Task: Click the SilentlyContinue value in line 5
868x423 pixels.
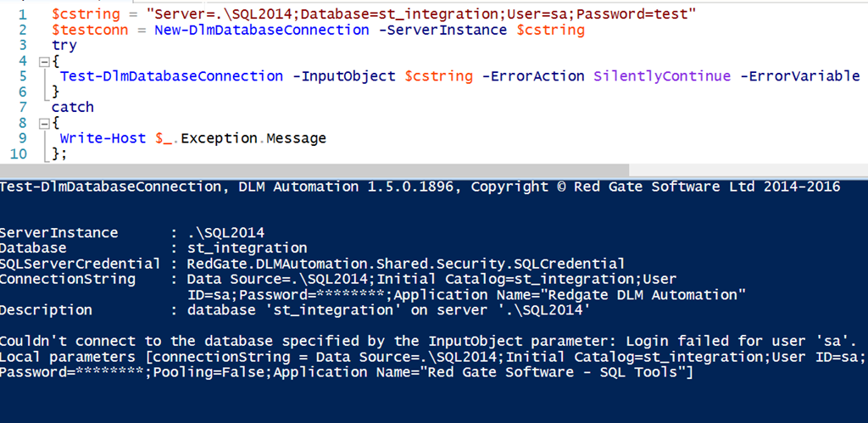Action: point(662,76)
